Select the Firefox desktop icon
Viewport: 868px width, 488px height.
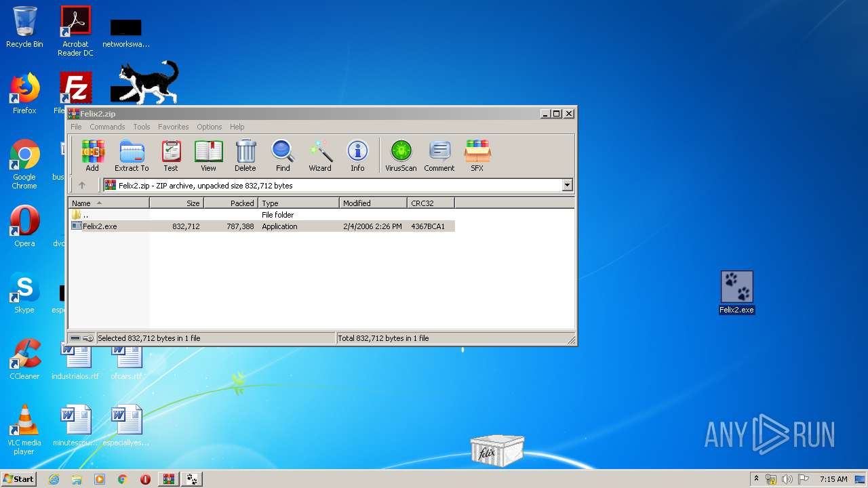coord(24,94)
